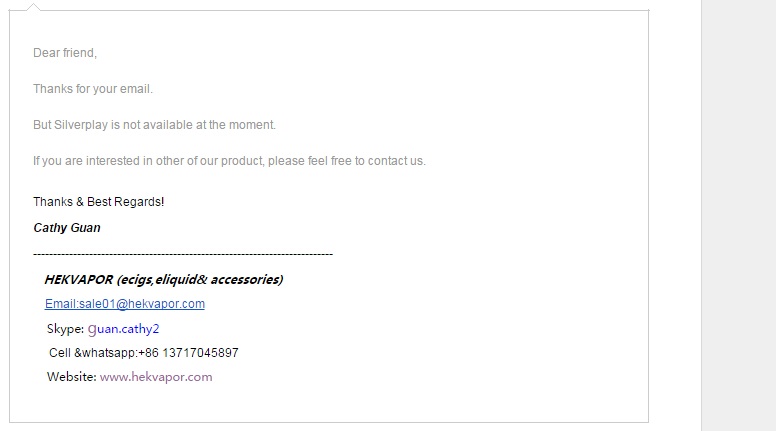Click the 'Website:' label
776x431 pixels.
tap(72, 377)
